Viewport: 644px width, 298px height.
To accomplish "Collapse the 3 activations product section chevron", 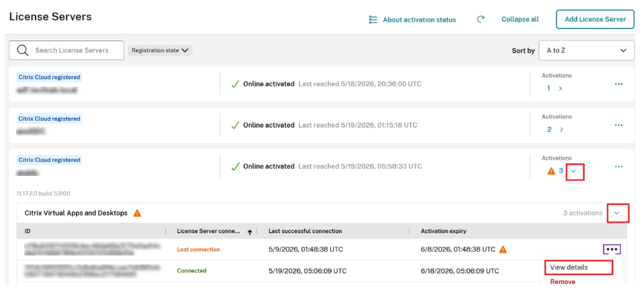I will (x=618, y=213).
